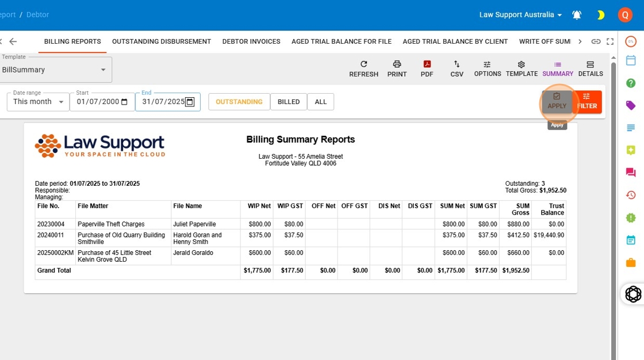Viewport: 644px width, 360px height.
Task: Expand Law Support Australia dropdown
Action: (x=520, y=15)
